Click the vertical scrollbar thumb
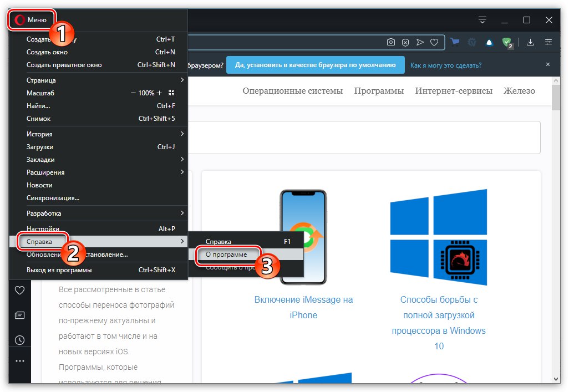Screen dimensions: 569x392 coord(556,98)
